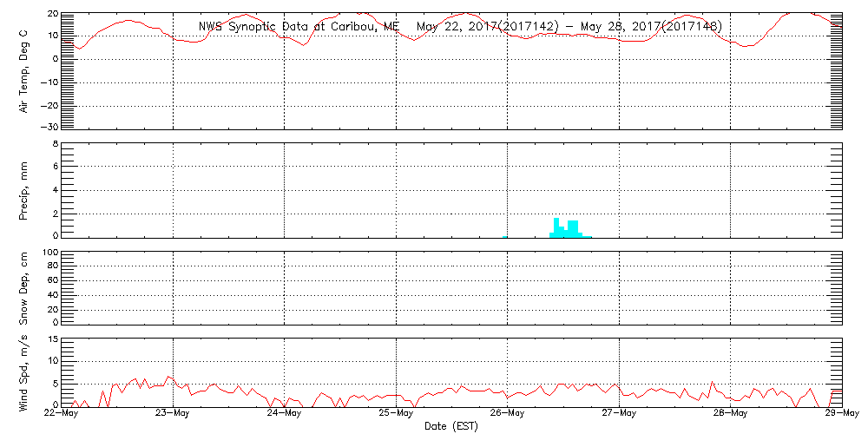868x434 pixels.
Task: Click the chart title NWS Synoptic Data at Caribou
Action: 460,26
